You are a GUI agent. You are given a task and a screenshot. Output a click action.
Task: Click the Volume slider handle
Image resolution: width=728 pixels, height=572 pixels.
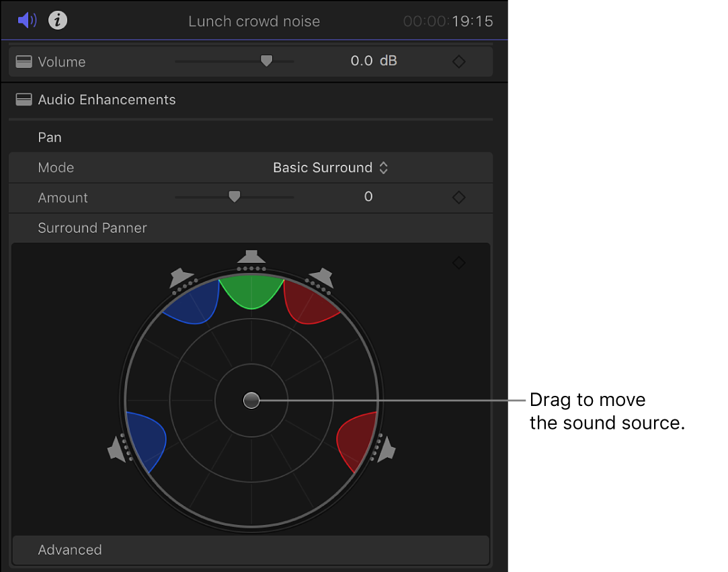pos(266,60)
